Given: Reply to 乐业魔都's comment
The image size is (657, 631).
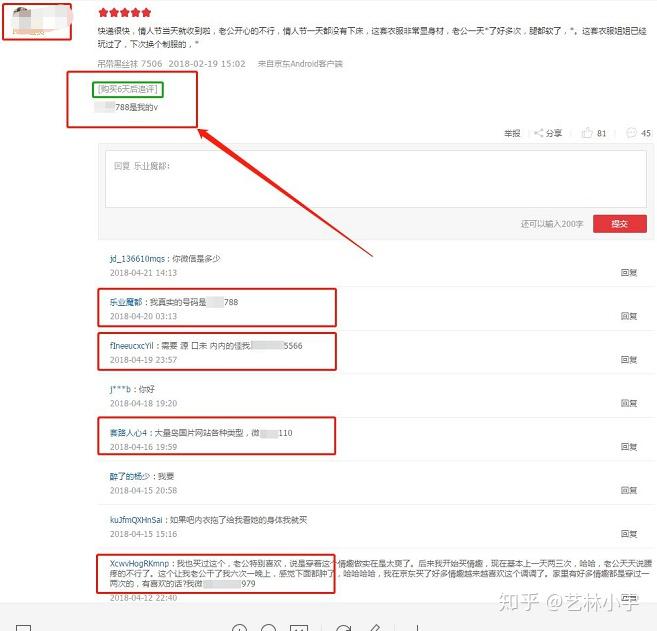Looking at the screenshot, I should pos(629,315).
